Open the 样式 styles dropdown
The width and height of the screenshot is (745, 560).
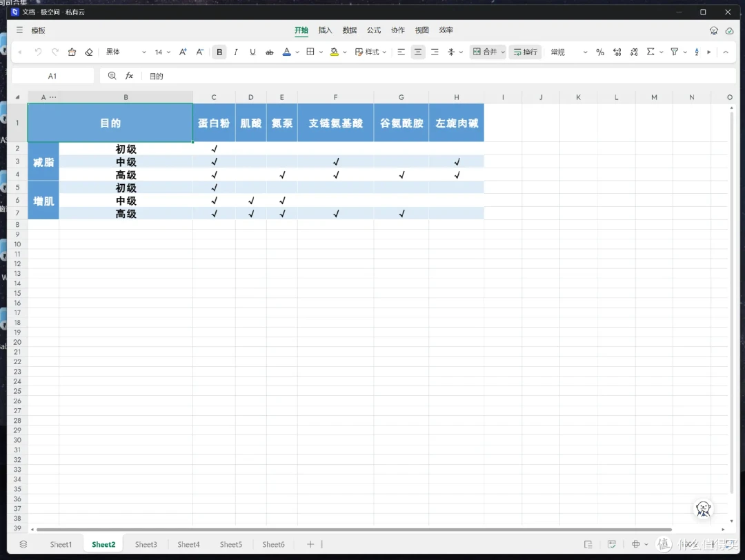(370, 52)
